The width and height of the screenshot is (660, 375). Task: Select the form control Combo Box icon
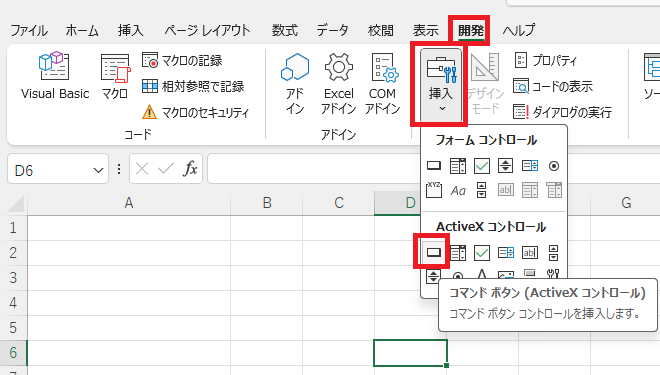(458, 166)
